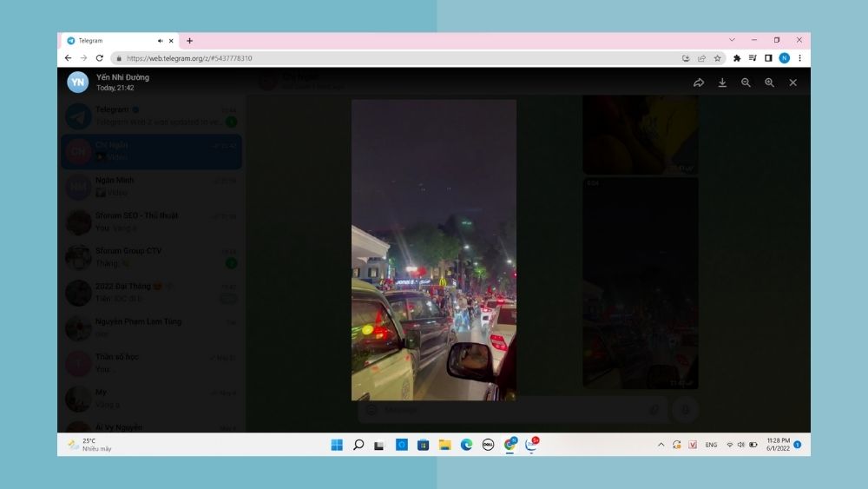Click the YN sender avatar
Screen dimensions: 868x489
78,83
